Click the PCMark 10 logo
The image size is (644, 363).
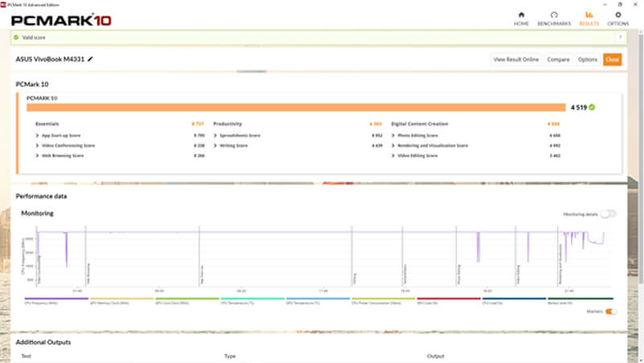click(61, 20)
